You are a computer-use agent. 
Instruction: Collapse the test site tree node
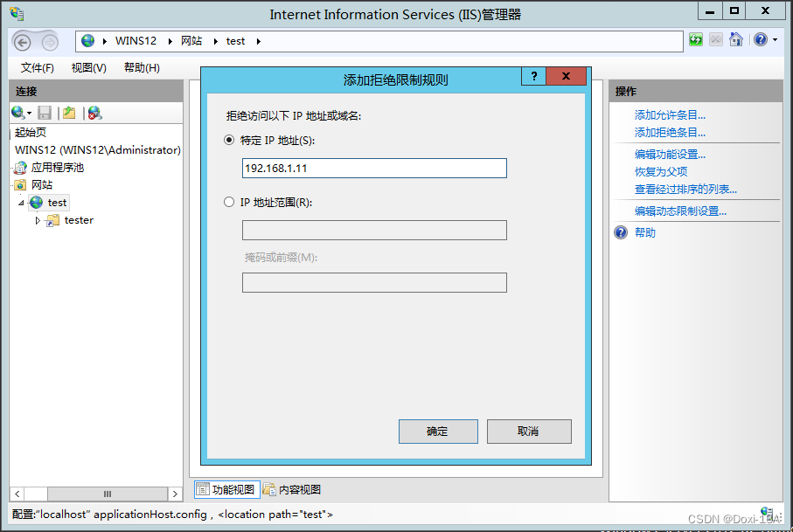[21, 203]
